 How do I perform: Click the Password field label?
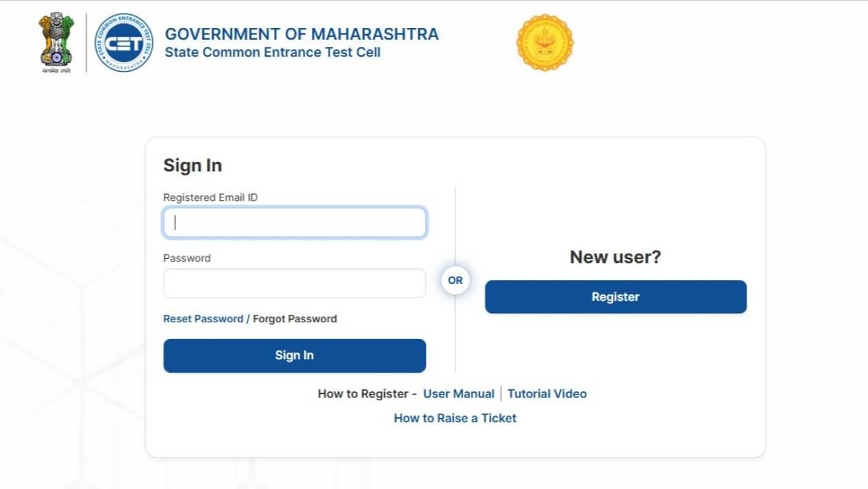point(187,258)
